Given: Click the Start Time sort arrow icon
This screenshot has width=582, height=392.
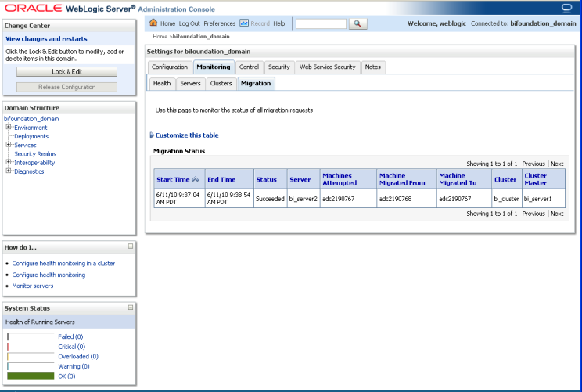Looking at the screenshot, I should [196, 179].
